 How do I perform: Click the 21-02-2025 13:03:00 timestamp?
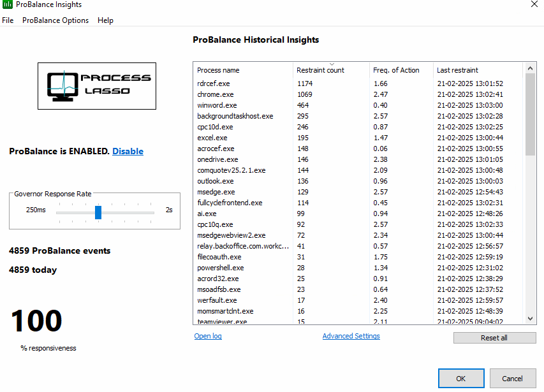click(470, 105)
